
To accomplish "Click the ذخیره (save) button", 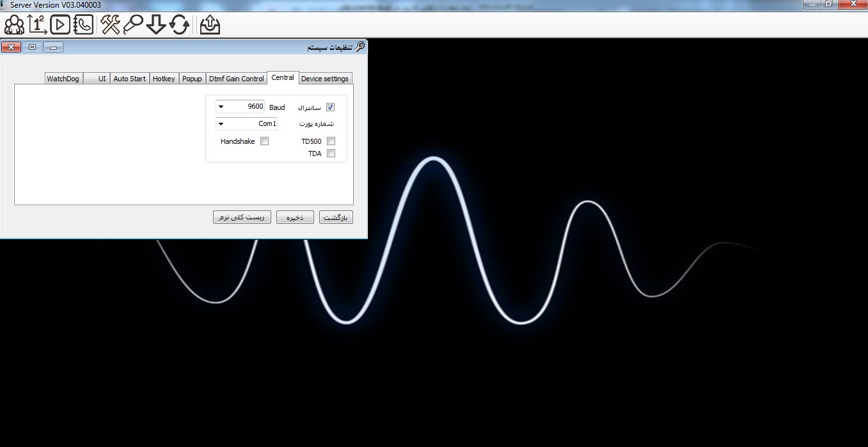I will 295,217.
